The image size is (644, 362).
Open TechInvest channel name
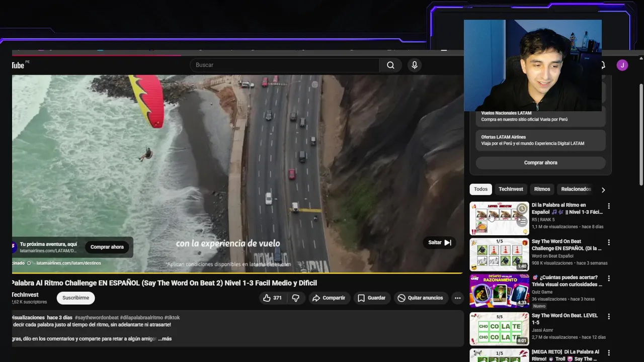point(25,295)
